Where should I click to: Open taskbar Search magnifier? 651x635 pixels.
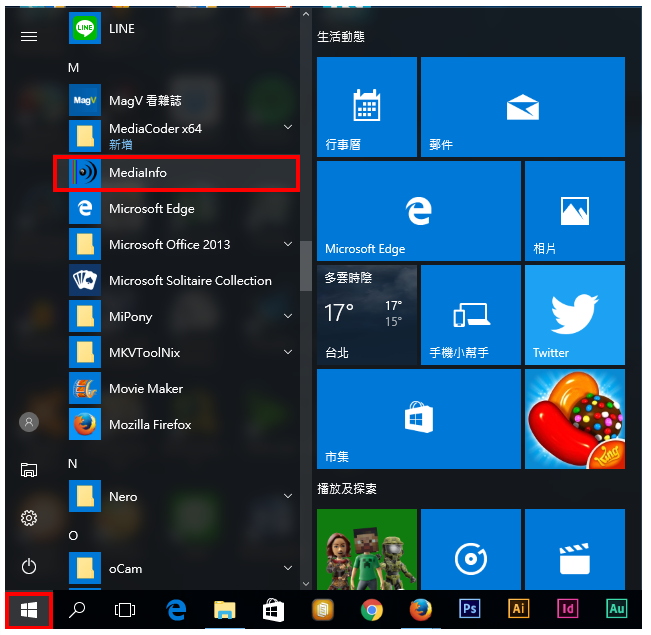[x=77, y=610]
